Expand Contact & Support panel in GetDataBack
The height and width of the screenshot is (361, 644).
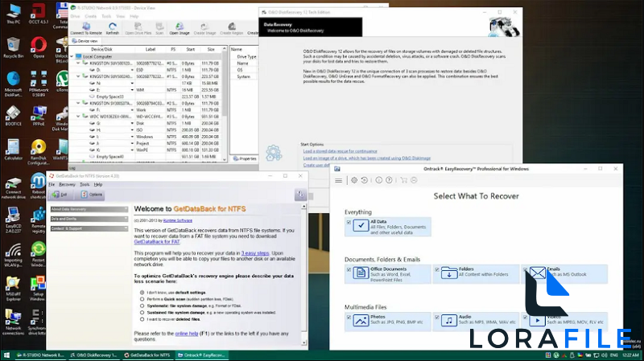tap(89, 228)
